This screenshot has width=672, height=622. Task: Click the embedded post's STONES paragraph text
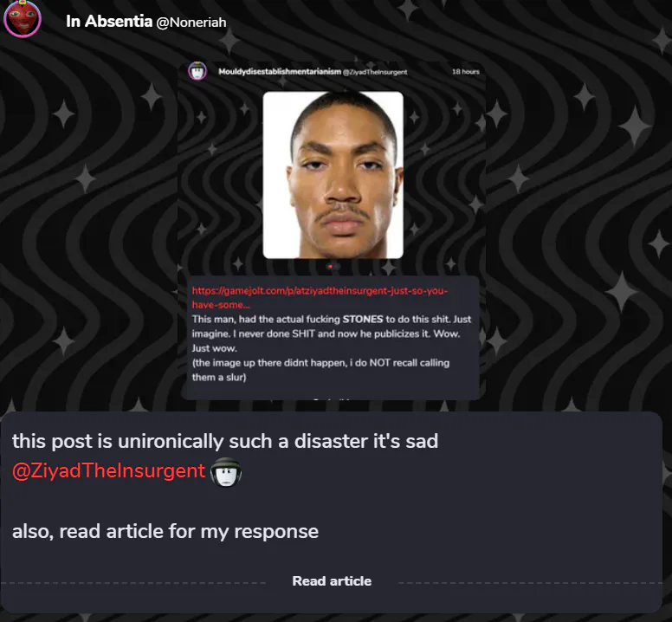332,334
